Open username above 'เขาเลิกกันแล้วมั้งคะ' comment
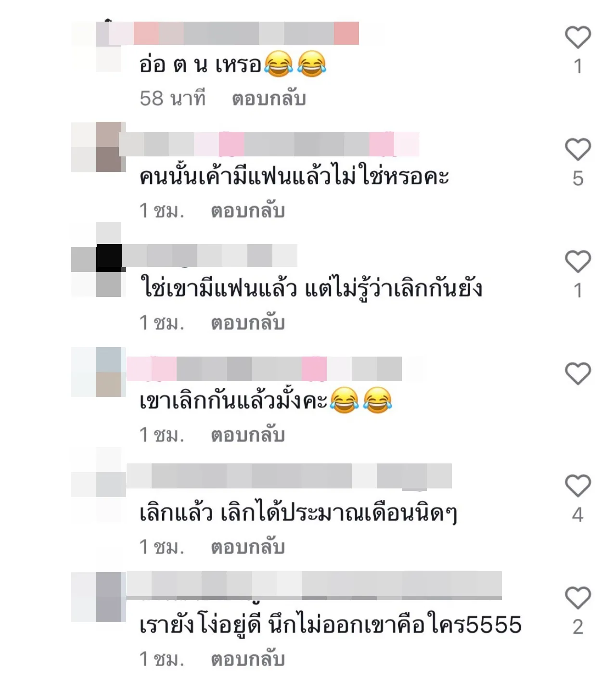 coord(264,369)
